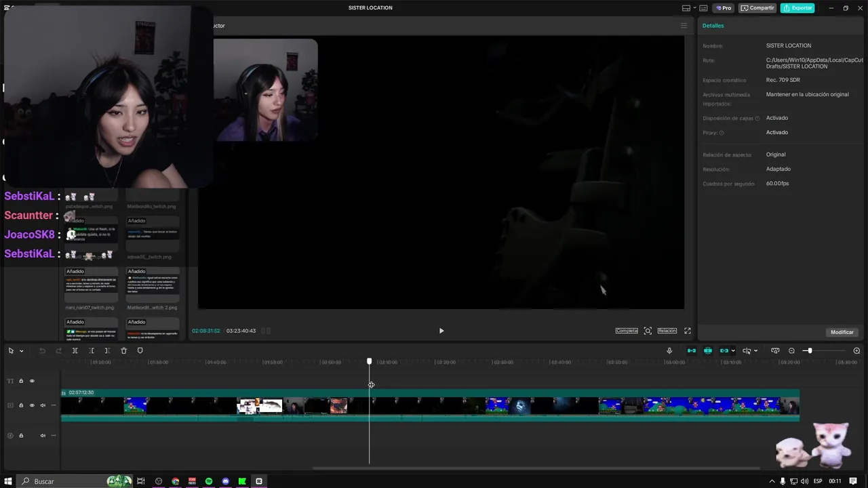868x488 pixels.
Task: Zoom in the timeline with plus icon
Action: pos(856,350)
